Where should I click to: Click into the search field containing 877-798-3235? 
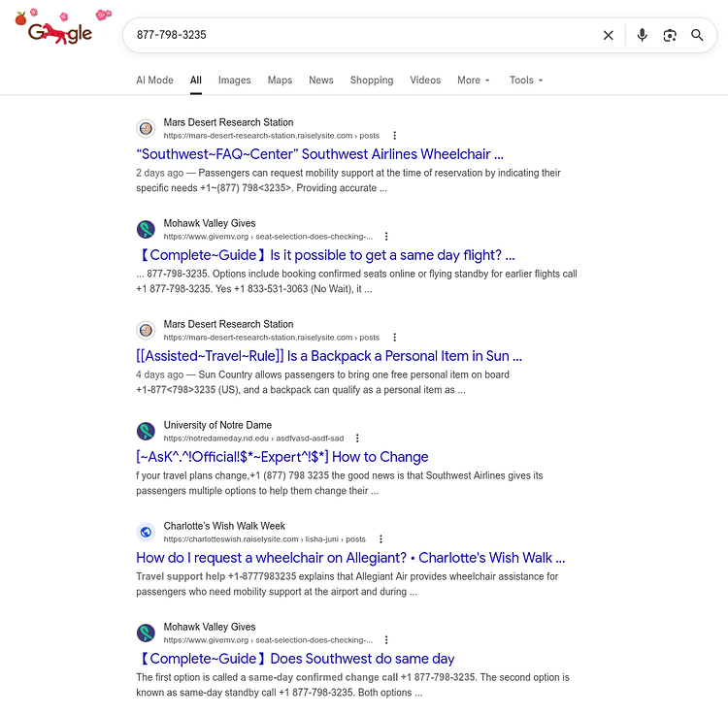362,35
